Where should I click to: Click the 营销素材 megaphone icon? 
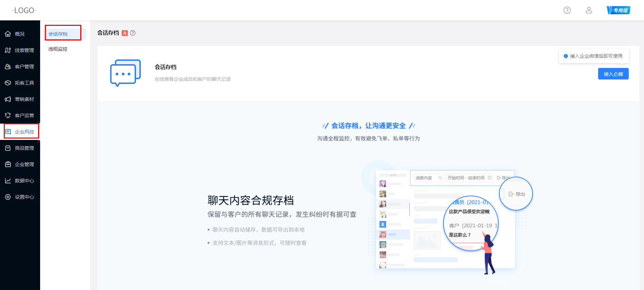pyautogui.click(x=8, y=99)
